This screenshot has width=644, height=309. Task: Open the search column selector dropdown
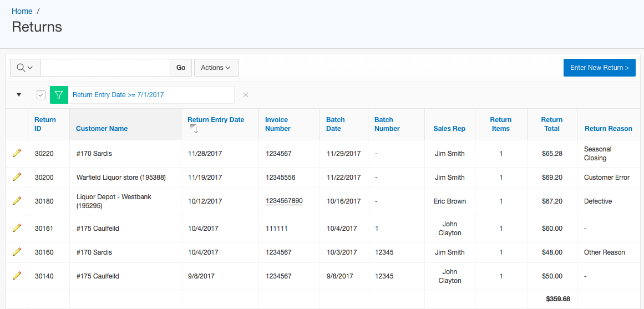[x=25, y=68]
